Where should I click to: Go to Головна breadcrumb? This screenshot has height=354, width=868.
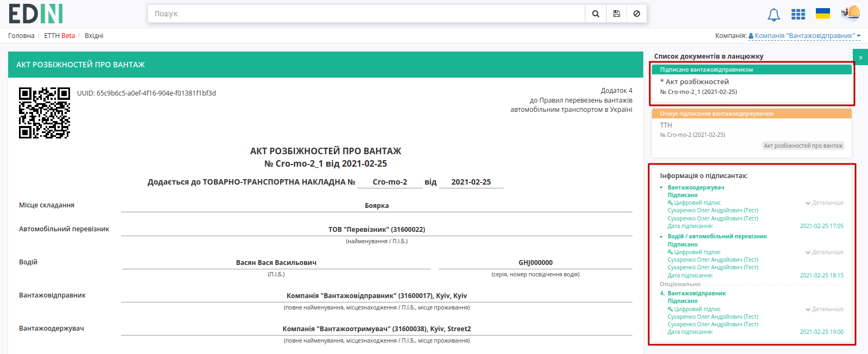click(21, 36)
